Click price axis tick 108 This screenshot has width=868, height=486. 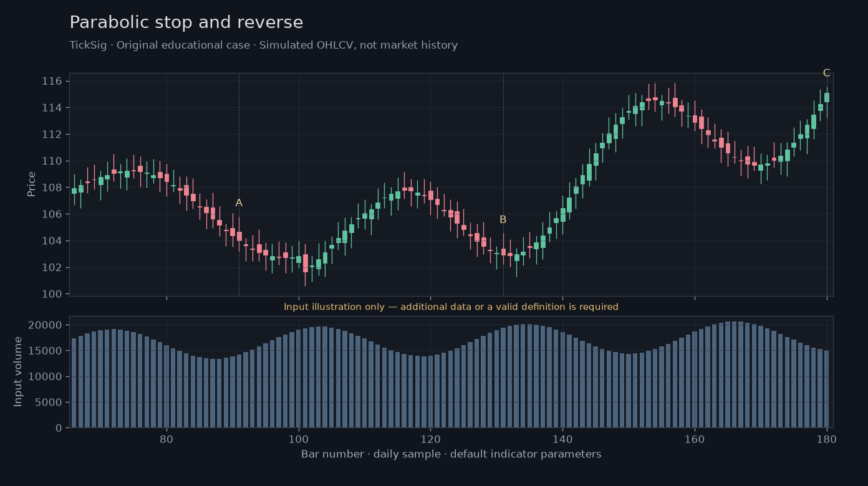[52, 188]
